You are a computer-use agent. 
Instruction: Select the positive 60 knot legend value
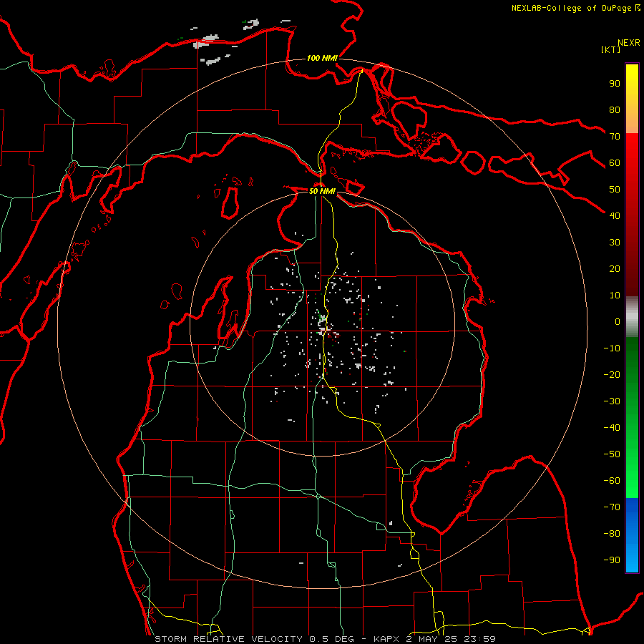pyautogui.click(x=615, y=163)
